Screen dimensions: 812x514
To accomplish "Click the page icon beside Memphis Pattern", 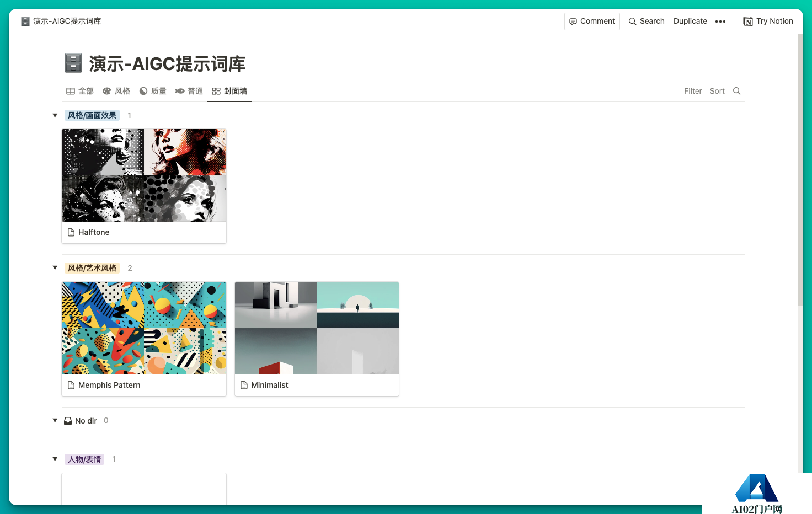I will point(71,385).
